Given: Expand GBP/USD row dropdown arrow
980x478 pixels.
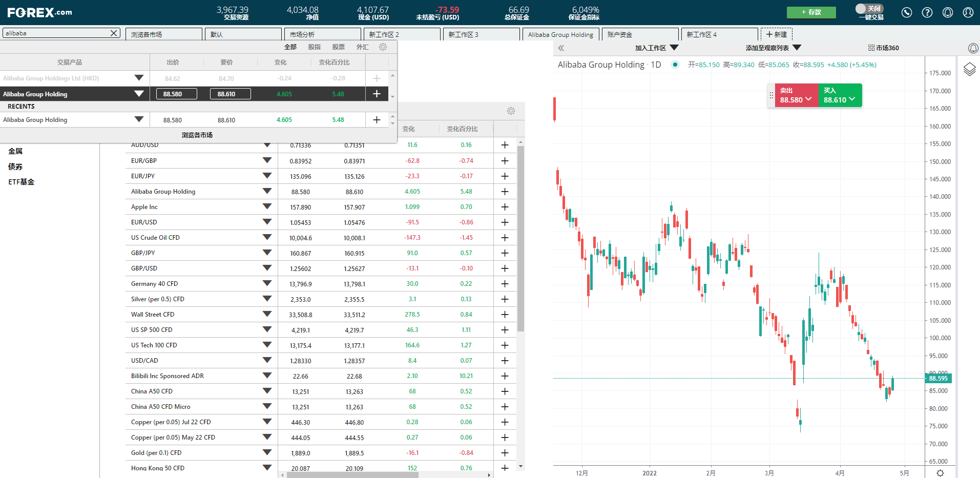Looking at the screenshot, I should 267,268.
